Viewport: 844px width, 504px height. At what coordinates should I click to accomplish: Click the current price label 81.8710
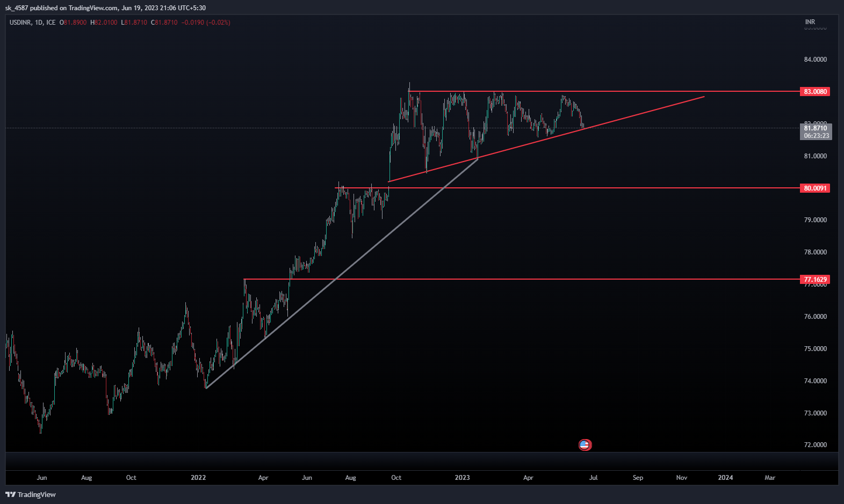pyautogui.click(x=816, y=128)
